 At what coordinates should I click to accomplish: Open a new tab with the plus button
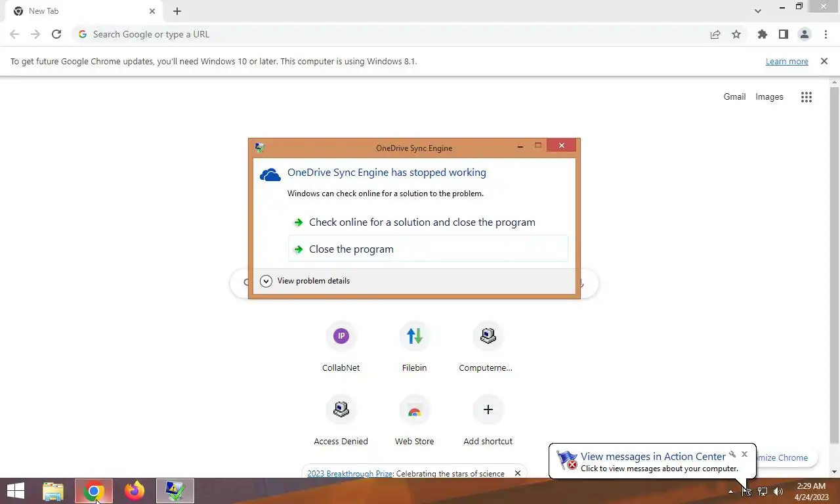click(x=177, y=11)
